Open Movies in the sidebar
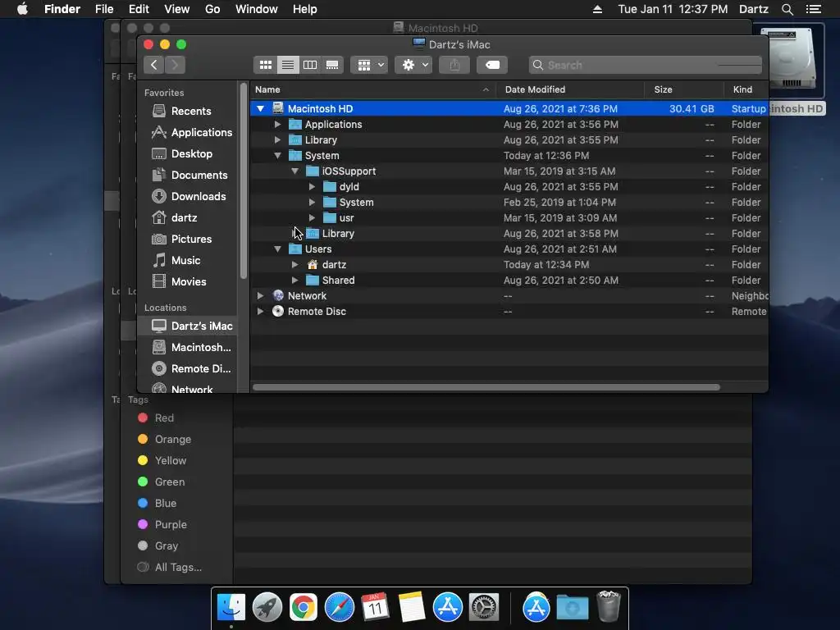The width and height of the screenshot is (840, 630). 180,282
